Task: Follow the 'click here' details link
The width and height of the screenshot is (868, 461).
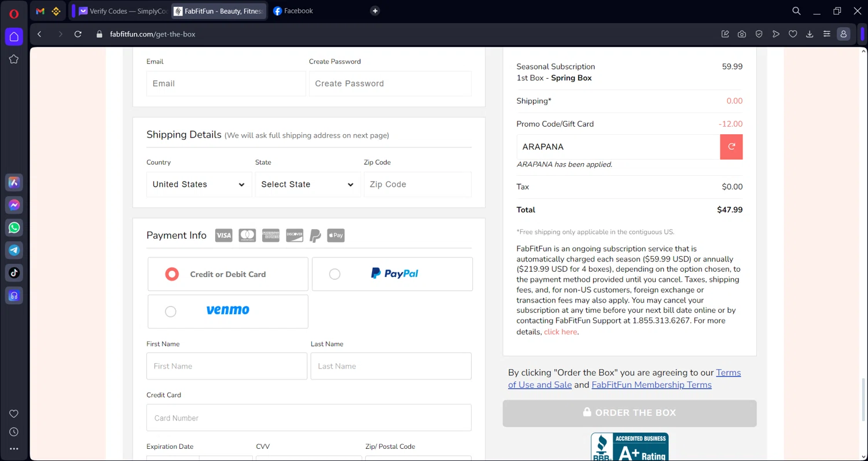Action: tap(560, 332)
